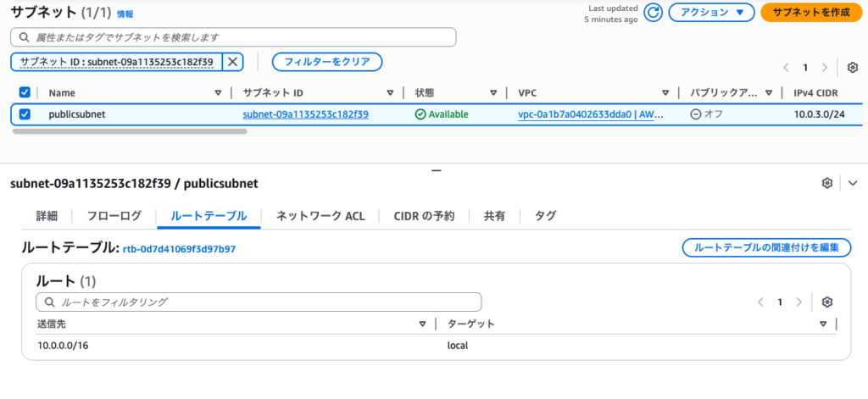Screen dimensions: 868x399
Task: Click the refresh icon next to Last updated
Action: point(653,13)
